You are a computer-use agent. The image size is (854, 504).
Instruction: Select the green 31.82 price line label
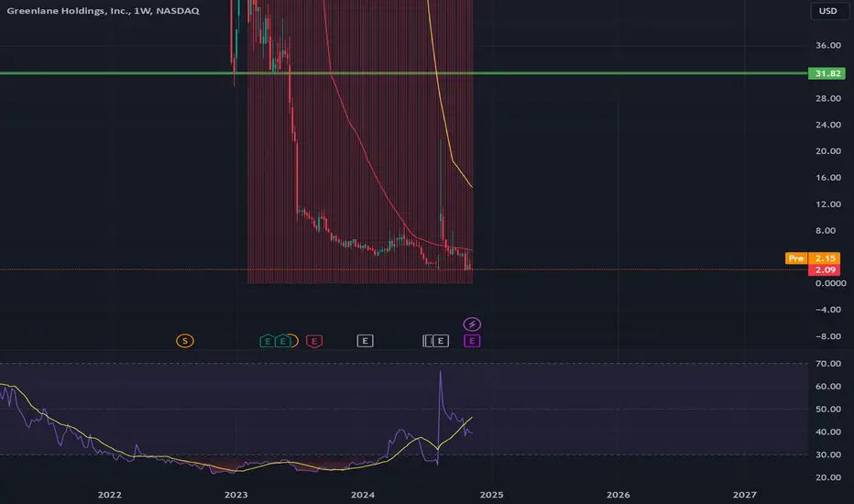[827, 73]
